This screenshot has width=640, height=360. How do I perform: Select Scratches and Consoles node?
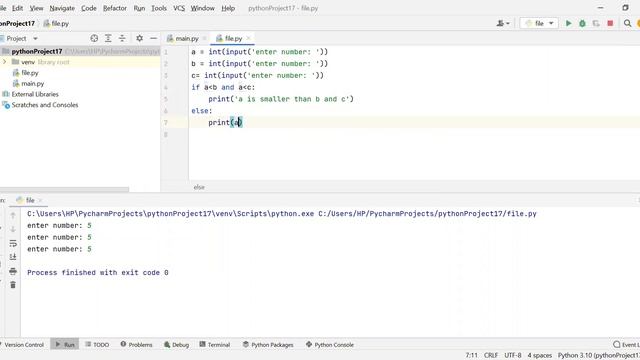tap(44, 105)
